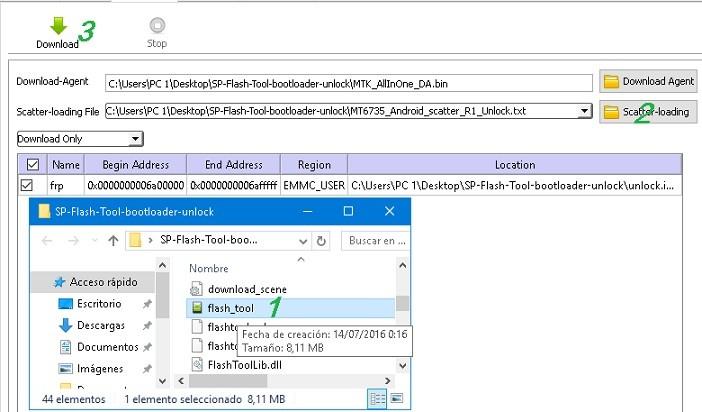Start flashing with the Download button

pos(57,33)
